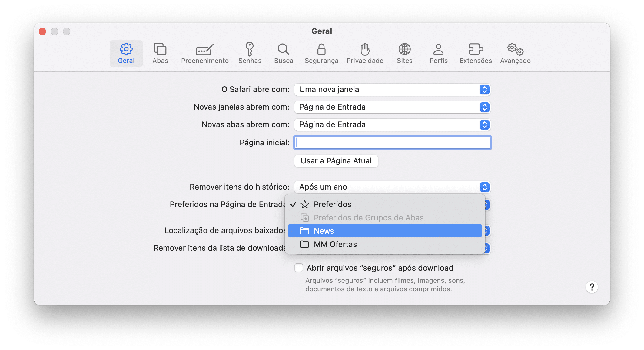This screenshot has width=644, height=350.
Task: Click Usar a Página Atual button
Action: click(x=336, y=161)
